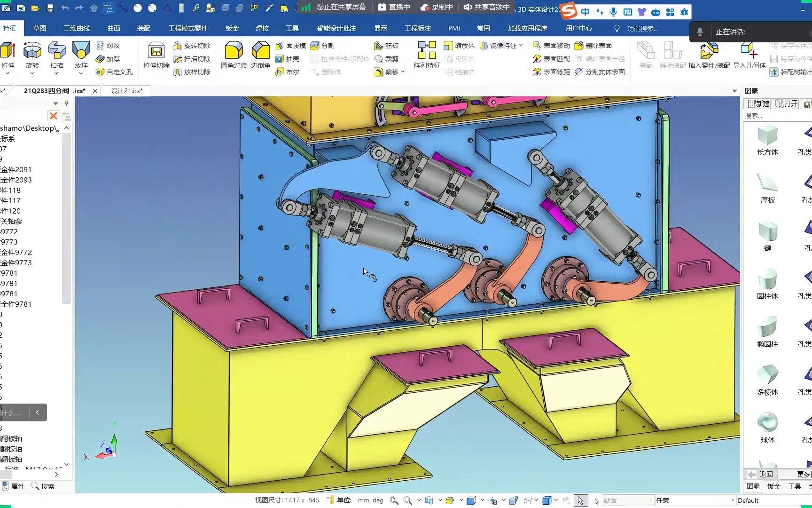Switch to the 钣金 ribbon tab
The width and height of the screenshot is (812, 508).
click(x=232, y=28)
